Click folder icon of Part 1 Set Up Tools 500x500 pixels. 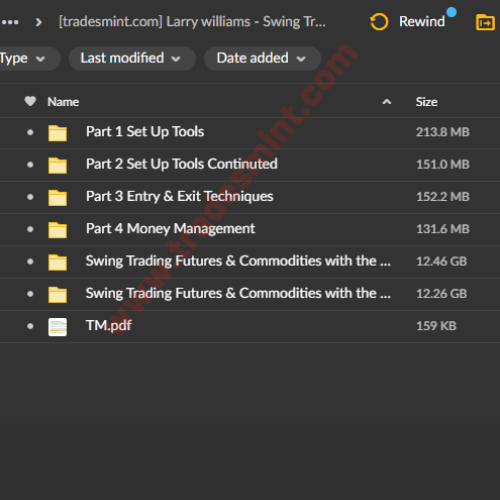click(x=57, y=133)
